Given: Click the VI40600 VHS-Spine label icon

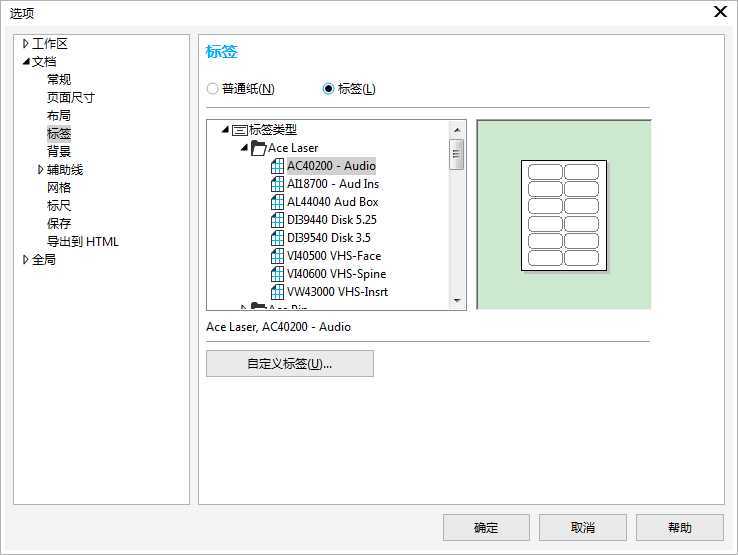Looking at the screenshot, I should (x=278, y=274).
